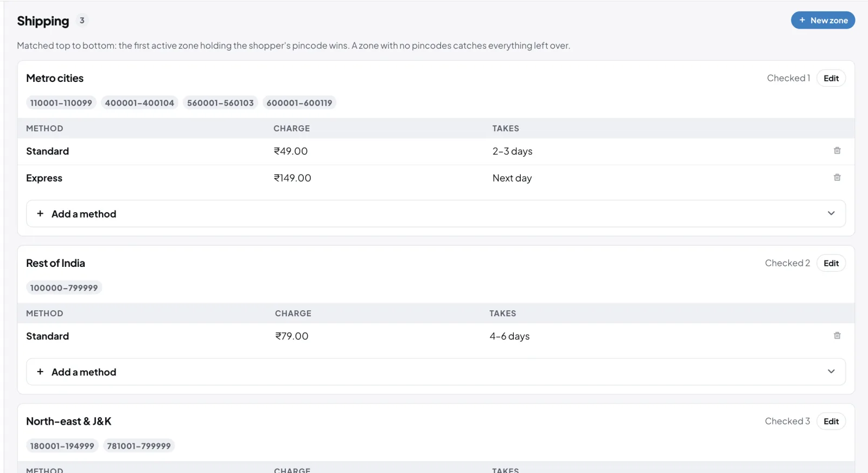Click the Checked 3 label
This screenshot has height=473, width=868.
(787, 421)
